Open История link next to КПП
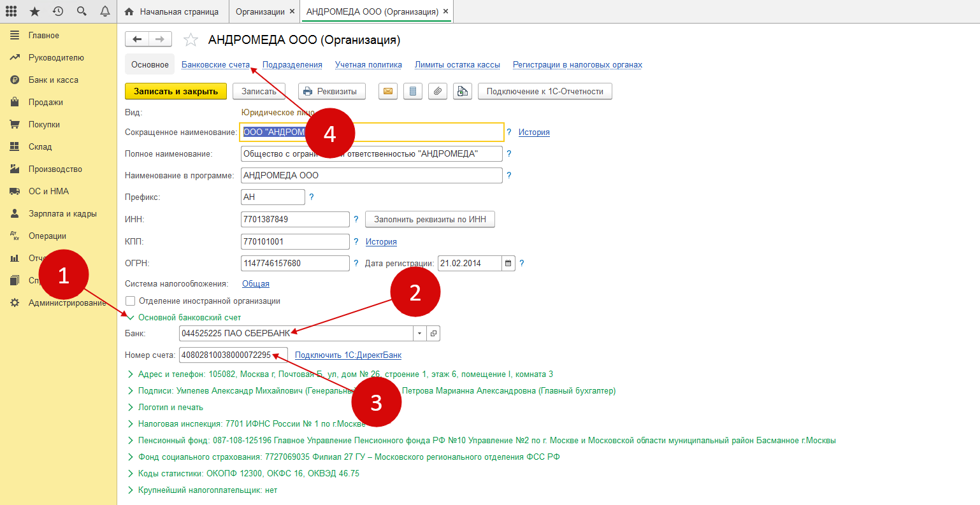Viewport: 980px width, 505px height. point(381,242)
